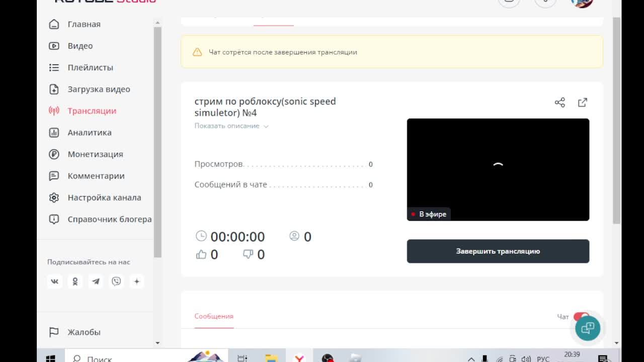This screenshot has width=644, height=362.
Task: Click the Аналитика chart icon
Action: click(x=54, y=133)
